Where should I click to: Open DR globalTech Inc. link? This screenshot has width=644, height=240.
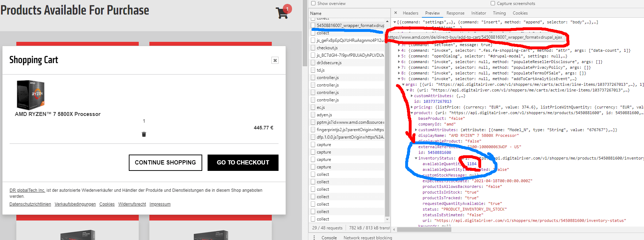tap(27, 190)
